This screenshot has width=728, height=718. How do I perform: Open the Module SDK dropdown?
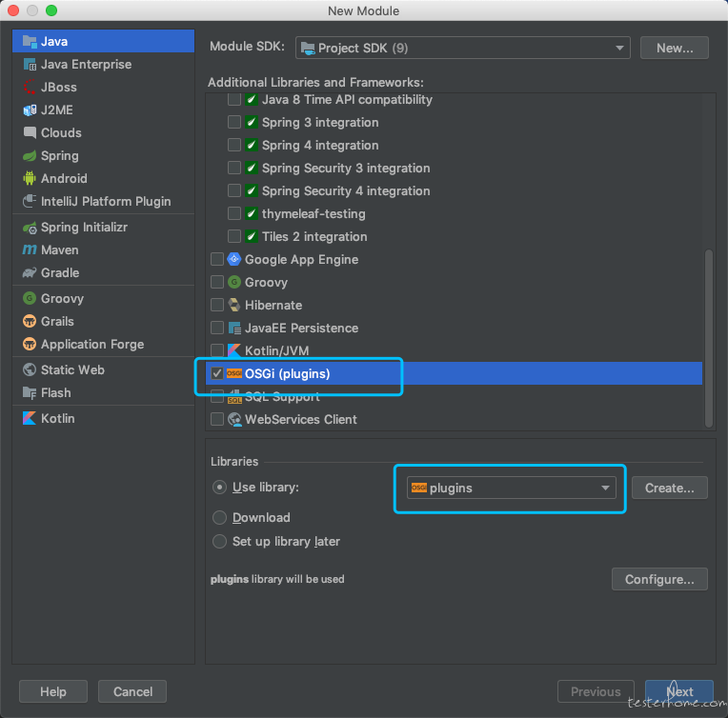coord(462,48)
